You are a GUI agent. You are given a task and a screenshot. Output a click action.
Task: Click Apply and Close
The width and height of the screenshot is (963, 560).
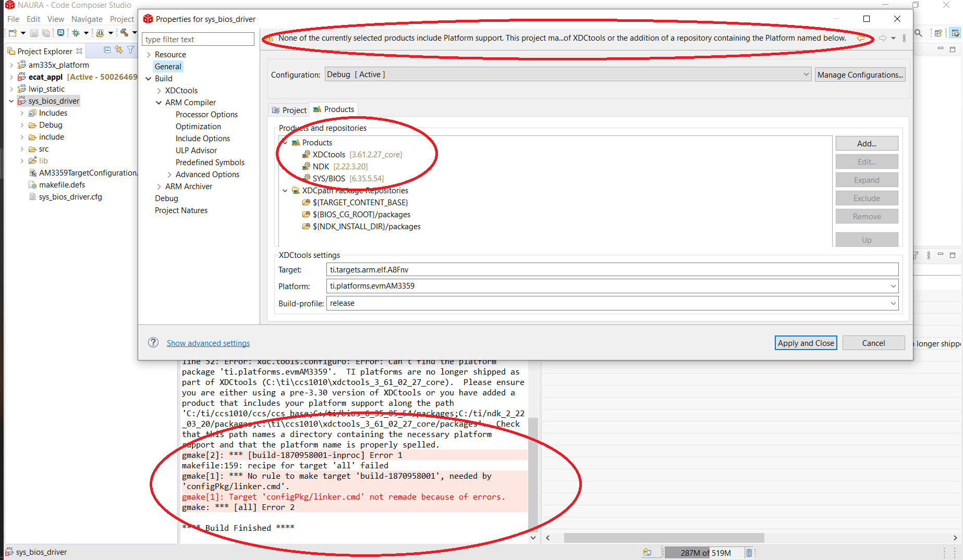806,343
